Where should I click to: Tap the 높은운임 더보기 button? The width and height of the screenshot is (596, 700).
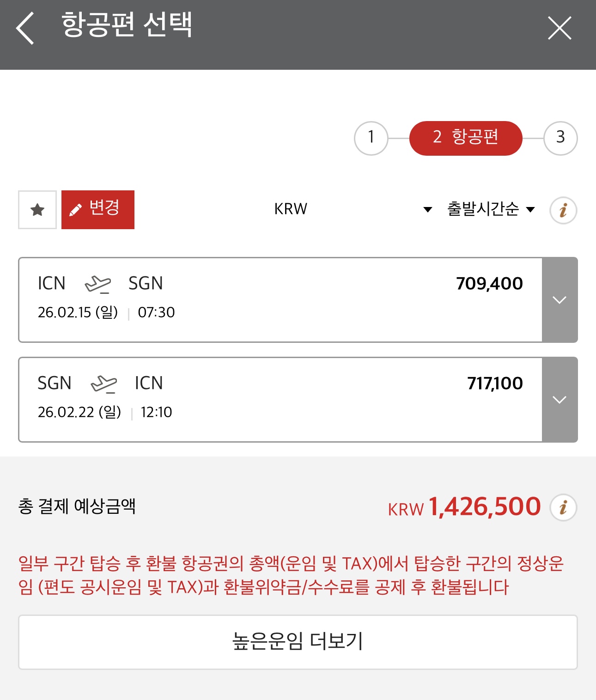[298, 642]
